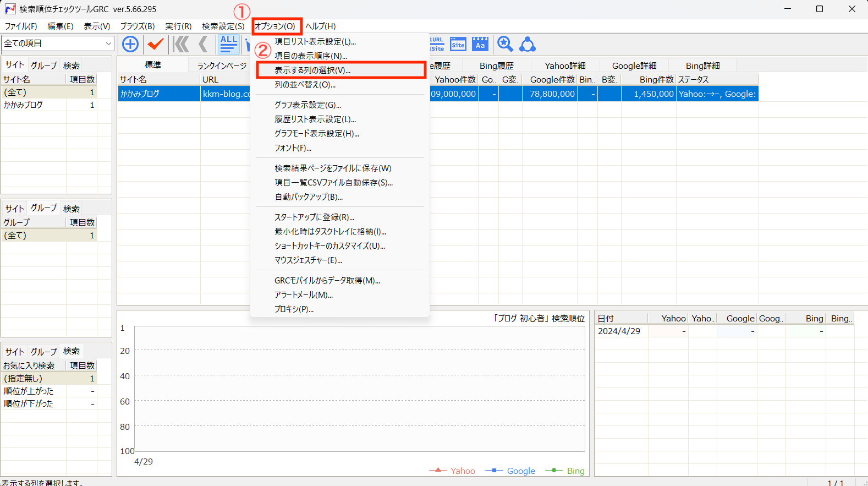Open the 表示(V) menu
The image size is (868, 486).
pyautogui.click(x=97, y=26)
